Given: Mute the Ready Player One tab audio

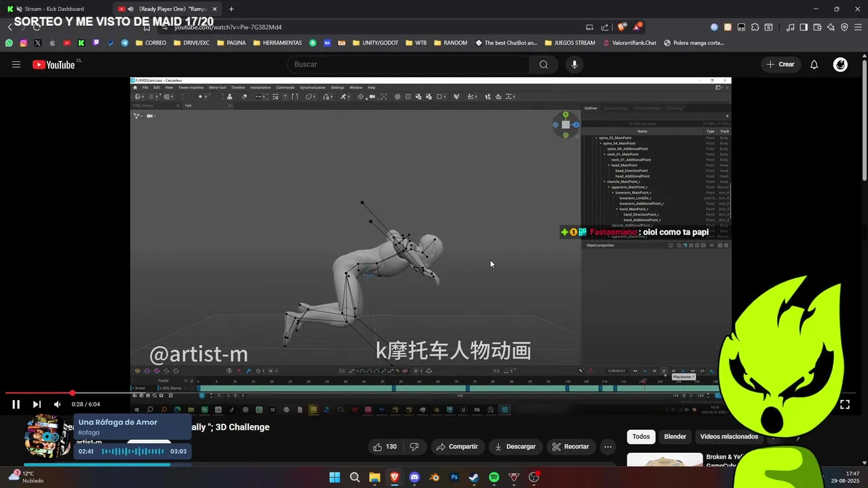Looking at the screenshot, I should 130,9.
